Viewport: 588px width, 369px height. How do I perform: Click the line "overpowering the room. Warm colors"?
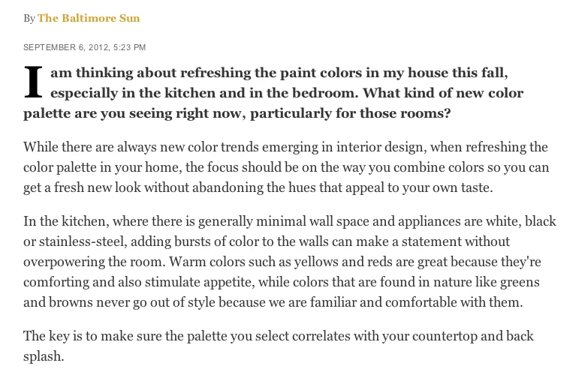[x=282, y=262]
